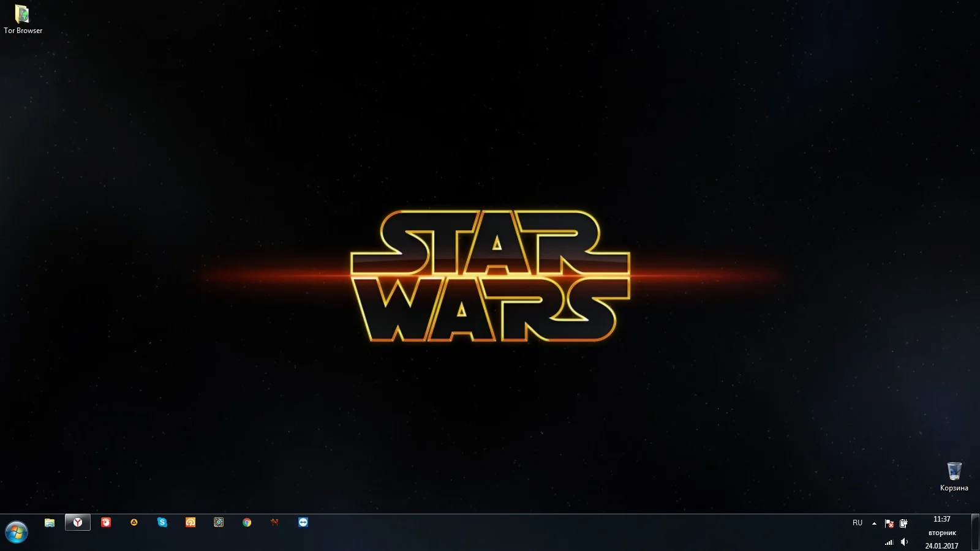Open Google Chrome from the taskbar
This screenshot has width=980, height=551.
247,522
